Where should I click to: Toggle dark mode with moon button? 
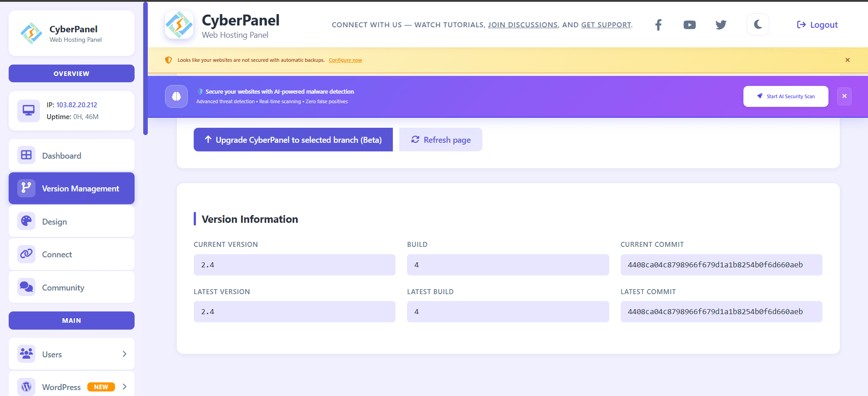click(758, 25)
